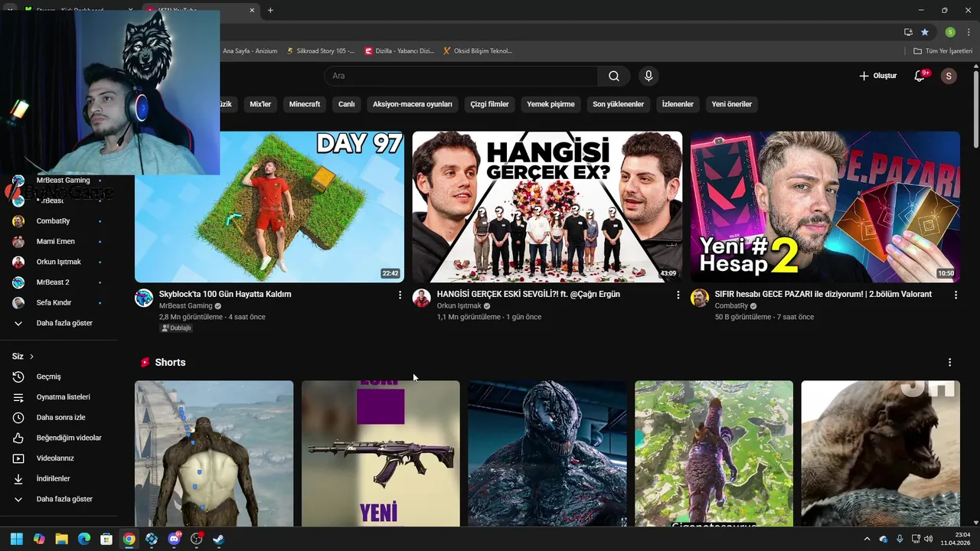The width and height of the screenshot is (980, 551).
Task: Open Chrome three-dot menu
Action: pyautogui.click(x=969, y=32)
